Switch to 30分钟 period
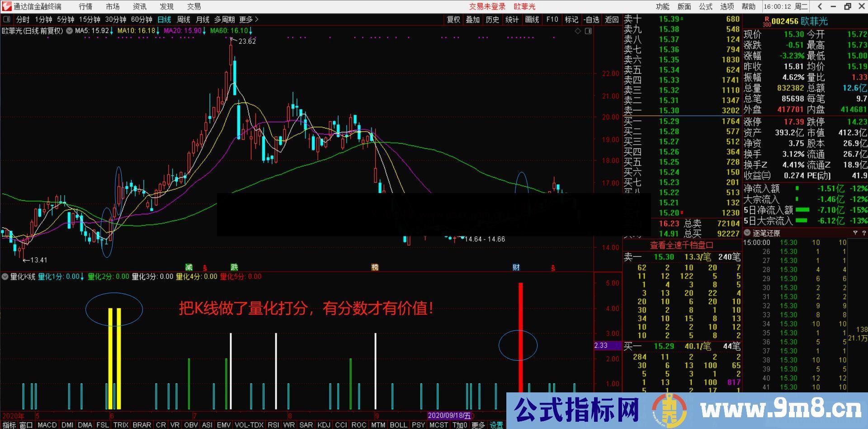 [116, 19]
